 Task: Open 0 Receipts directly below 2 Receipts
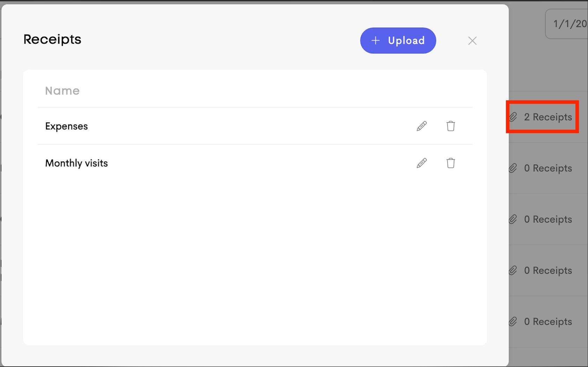(x=548, y=168)
